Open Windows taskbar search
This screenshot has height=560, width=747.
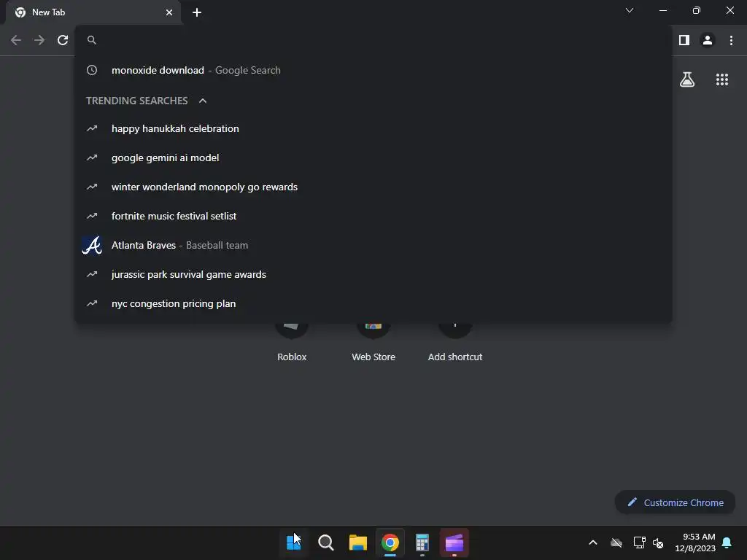pyautogui.click(x=326, y=542)
